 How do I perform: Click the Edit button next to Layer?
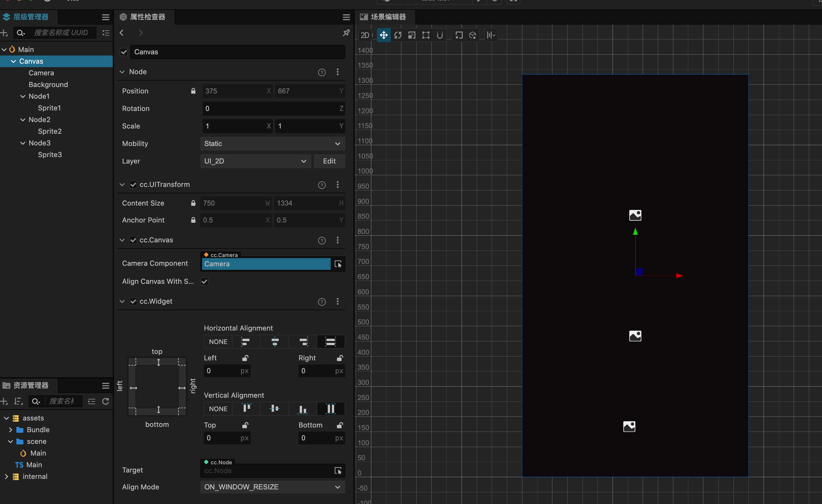[x=329, y=161]
